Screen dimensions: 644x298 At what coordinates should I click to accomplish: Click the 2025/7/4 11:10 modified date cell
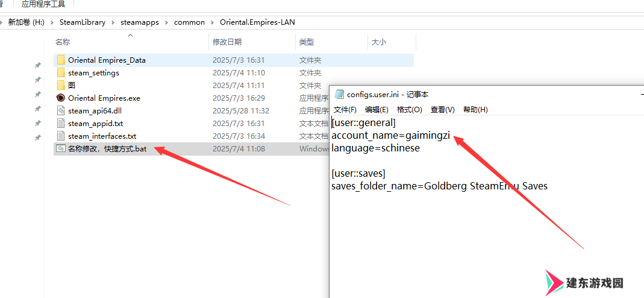point(239,73)
